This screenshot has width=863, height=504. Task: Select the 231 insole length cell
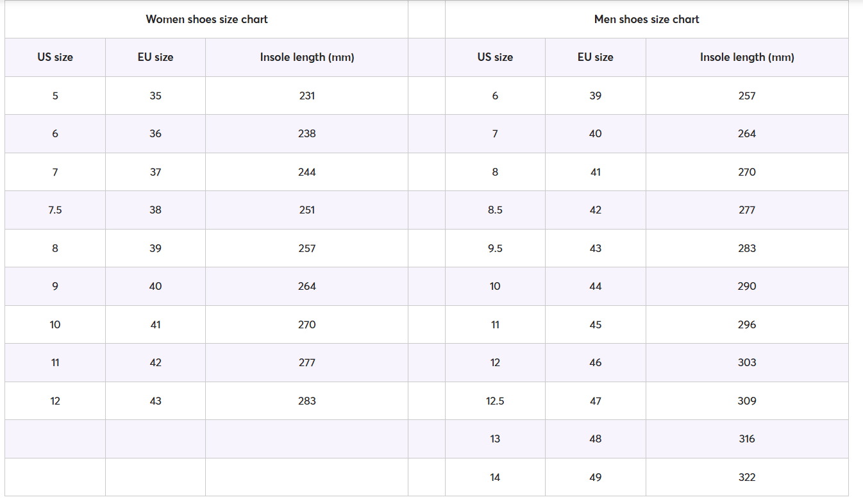pos(306,96)
